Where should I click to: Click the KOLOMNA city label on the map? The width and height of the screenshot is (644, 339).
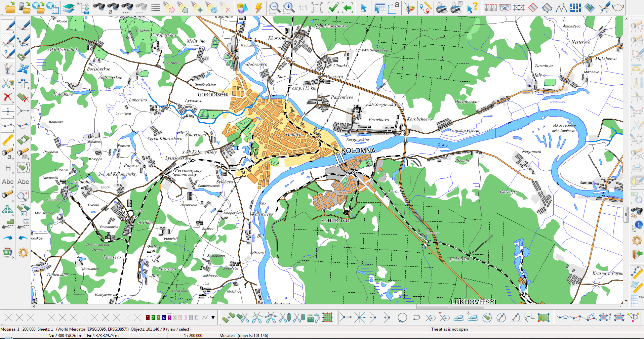tap(358, 151)
